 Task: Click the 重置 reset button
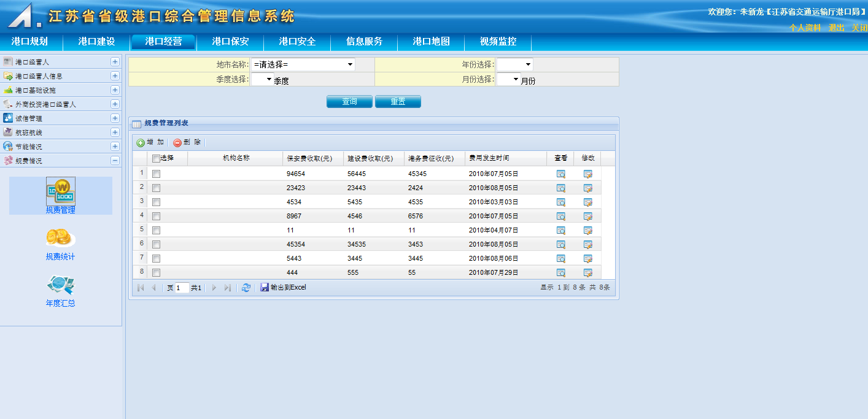tap(398, 102)
